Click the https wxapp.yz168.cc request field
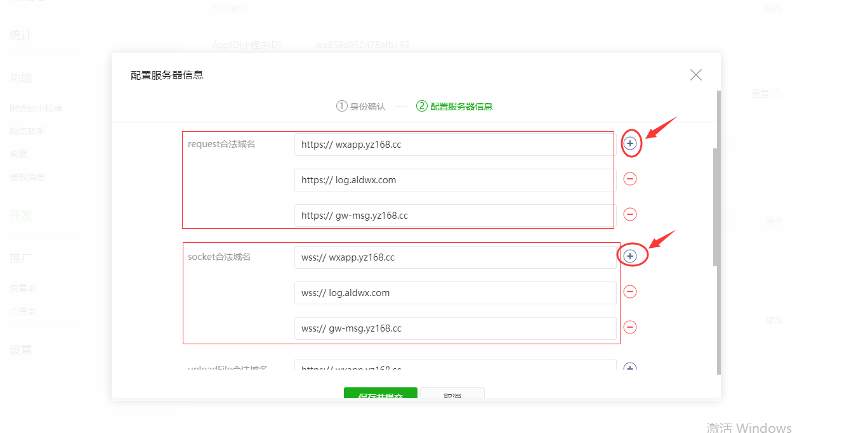 [456, 145]
